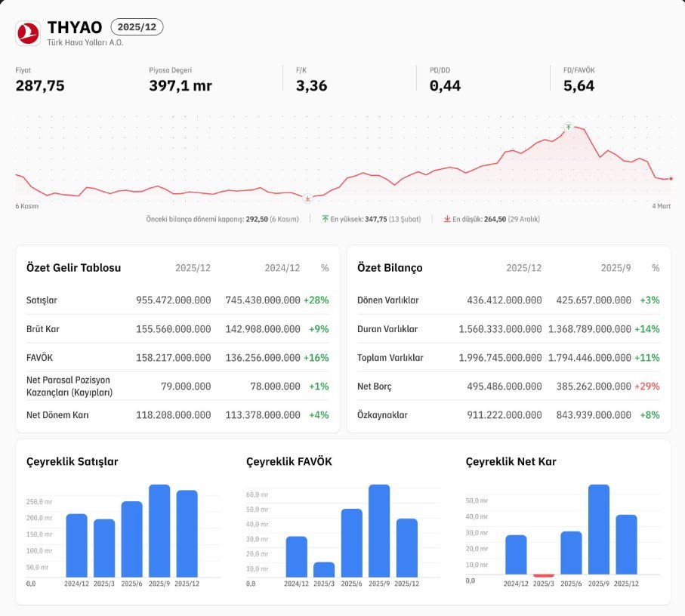Click the Net Dönem Karı +4% change
The image size is (685, 616).
(x=319, y=415)
